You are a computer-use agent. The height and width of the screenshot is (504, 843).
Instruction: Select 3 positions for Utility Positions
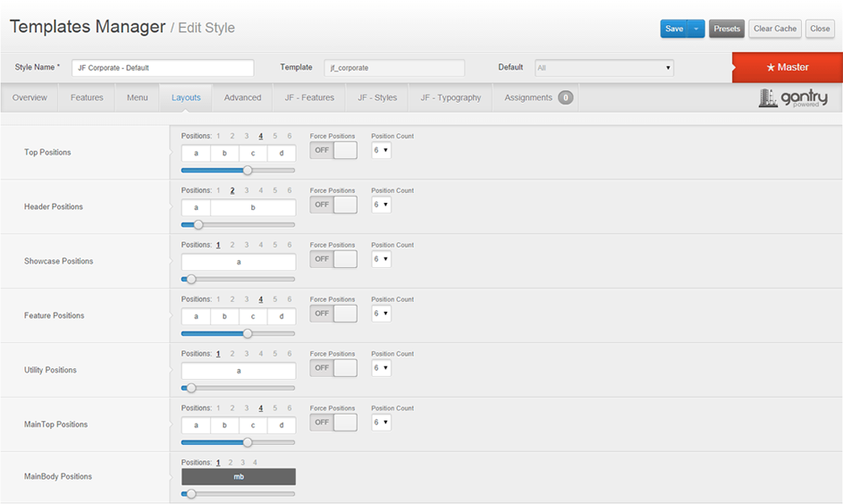247,353
